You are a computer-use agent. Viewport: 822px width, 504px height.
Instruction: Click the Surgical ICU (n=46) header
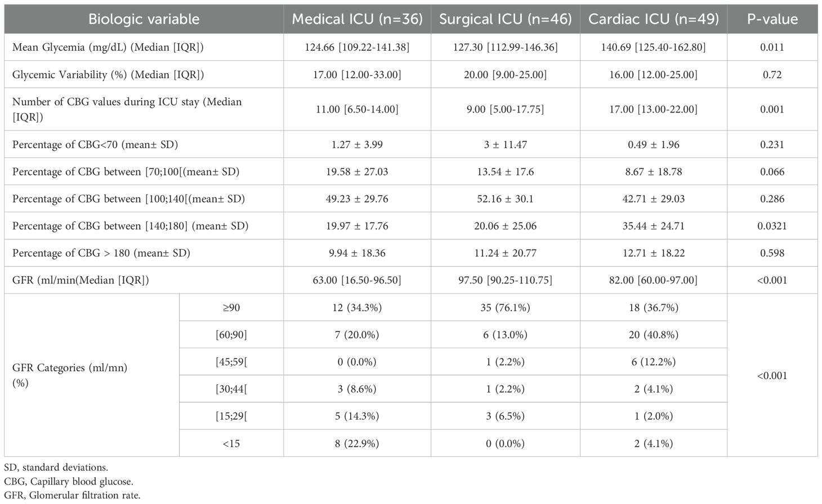point(505,19)
